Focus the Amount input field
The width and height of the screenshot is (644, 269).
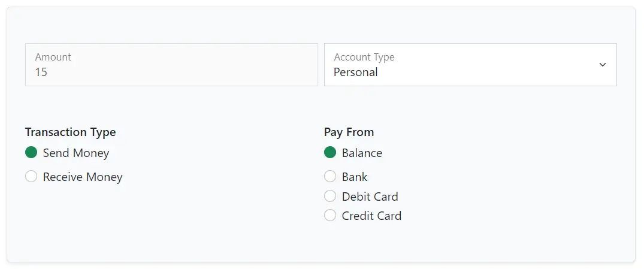[172, 65]
